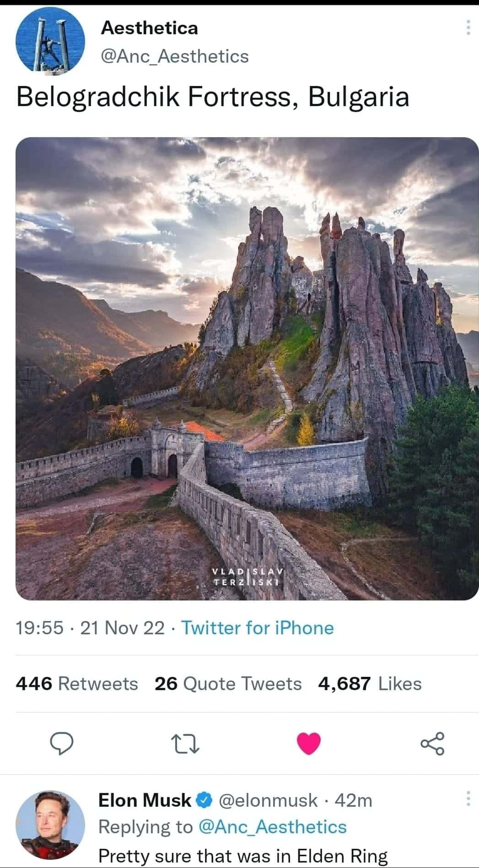View the list of 446 Retweets

77,683
